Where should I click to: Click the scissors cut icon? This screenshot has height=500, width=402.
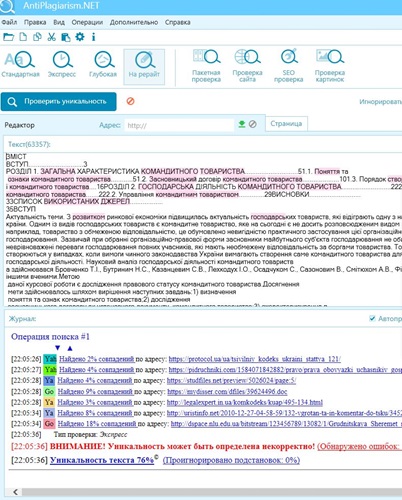51,37
